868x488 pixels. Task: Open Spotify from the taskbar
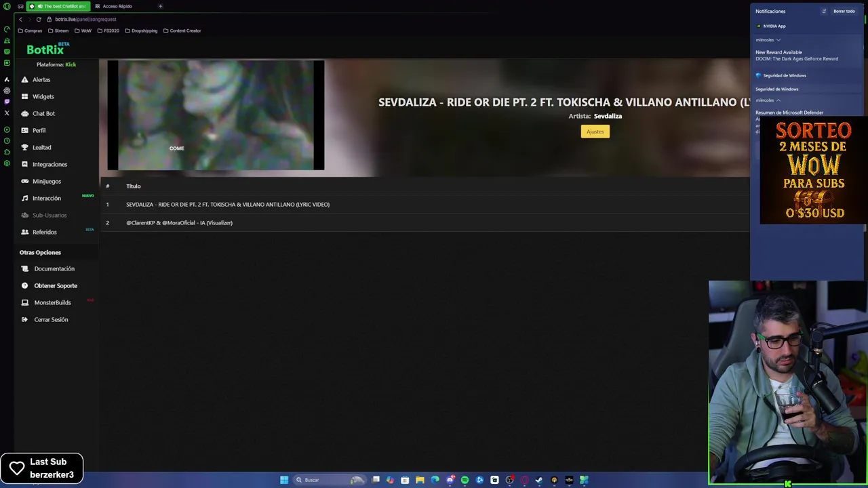[465, 480]
